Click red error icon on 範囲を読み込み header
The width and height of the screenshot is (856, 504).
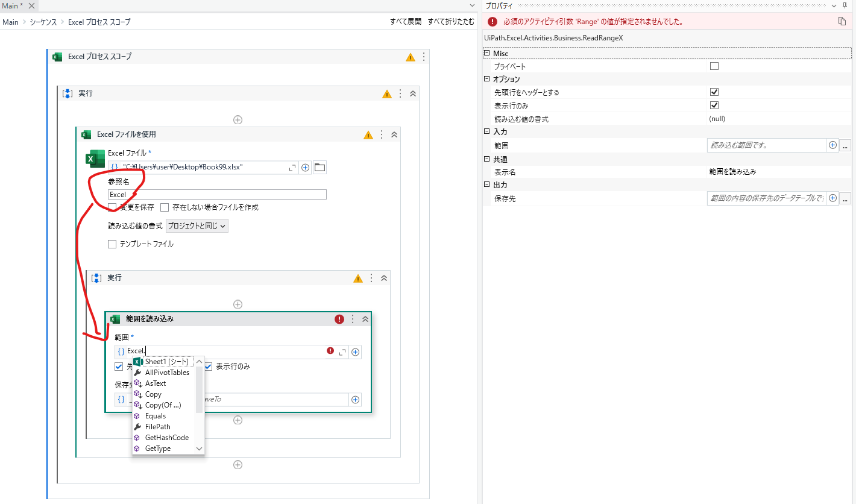[x=339, y=319]
